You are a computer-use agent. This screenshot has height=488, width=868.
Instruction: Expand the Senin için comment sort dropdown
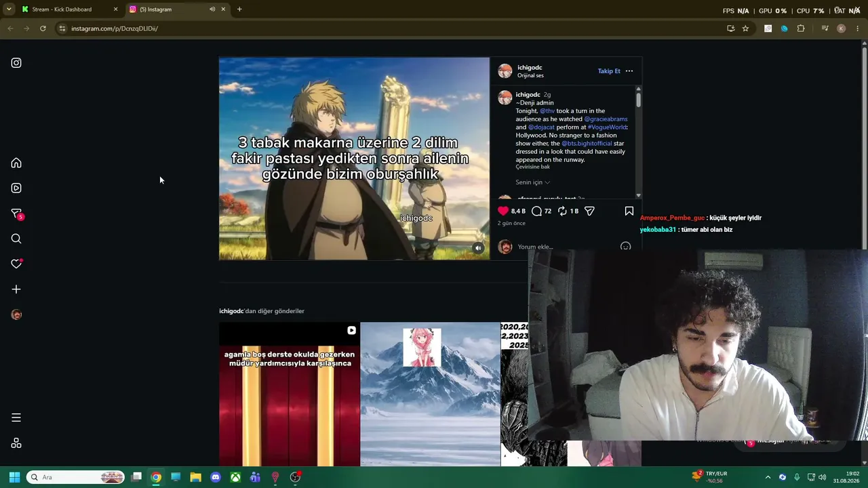click(532, 182)
